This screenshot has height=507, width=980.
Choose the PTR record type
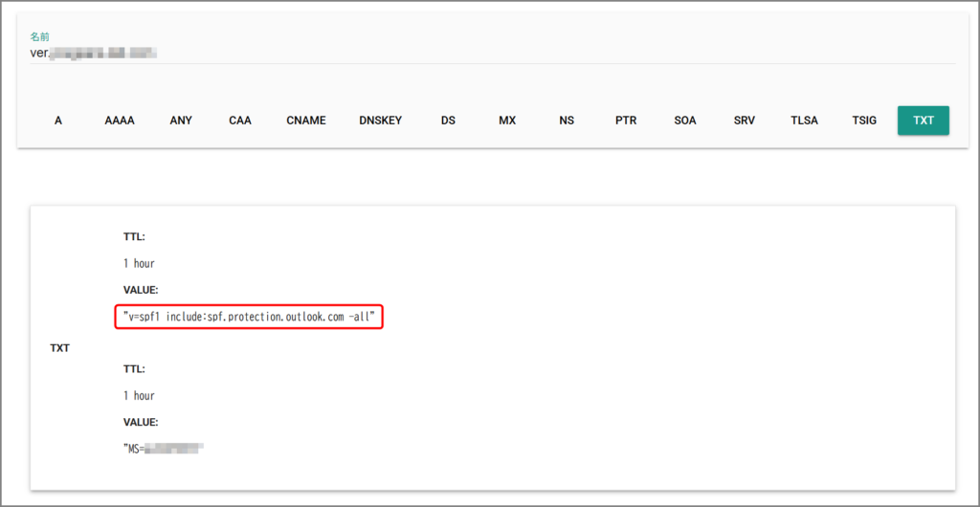(x=626, y=121)
